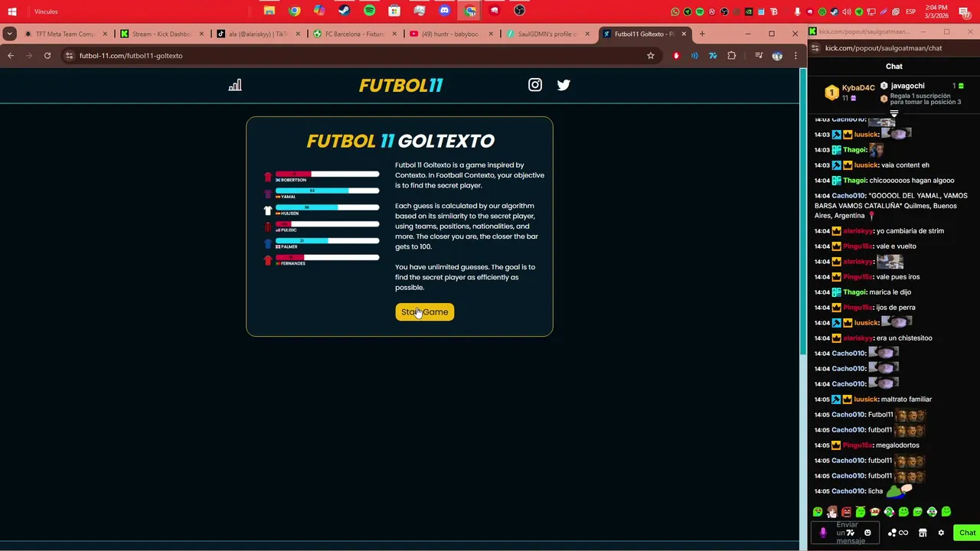Click the address bar URL futbol-11.com
Image resolution: width=980 pixels, height=551 pixels.
coord(131,55)
